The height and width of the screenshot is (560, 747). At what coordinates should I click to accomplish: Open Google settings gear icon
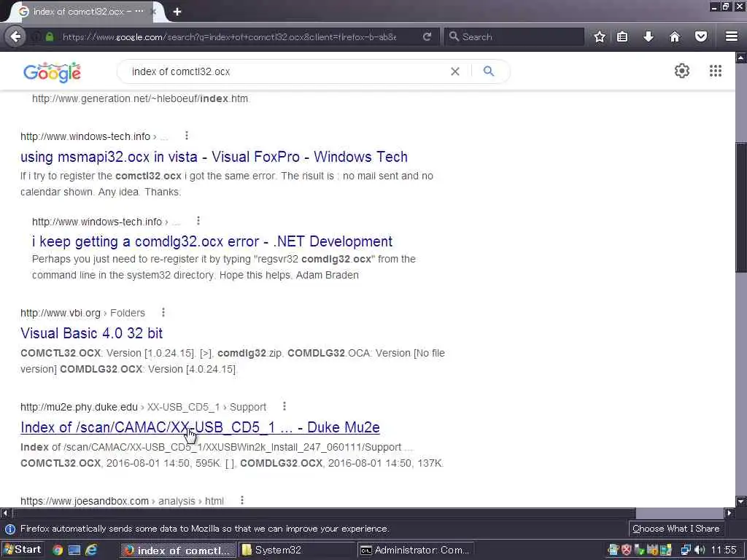tap(682, 71)
